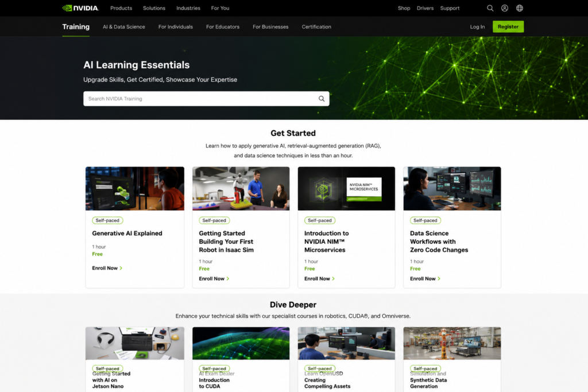
Task: Open the Generative AI Explained course thumbnail
Action: click(x=134, y=188)
